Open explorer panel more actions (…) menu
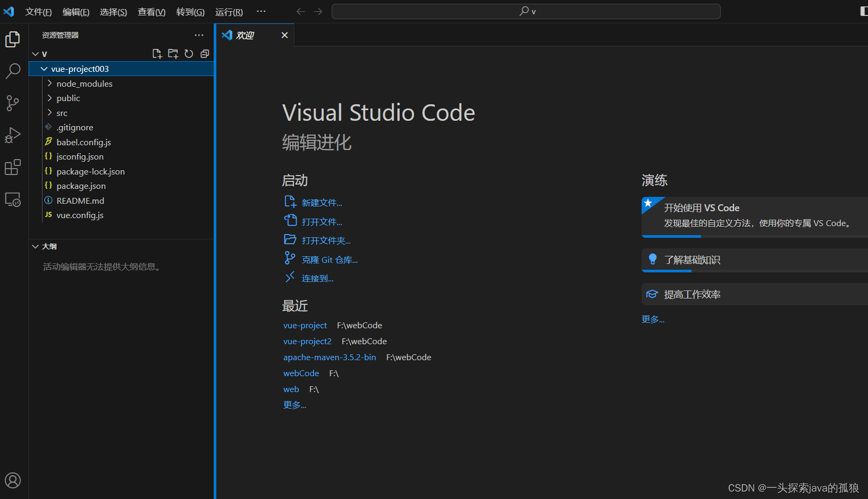The image size is (868, 499). point(199,35)
